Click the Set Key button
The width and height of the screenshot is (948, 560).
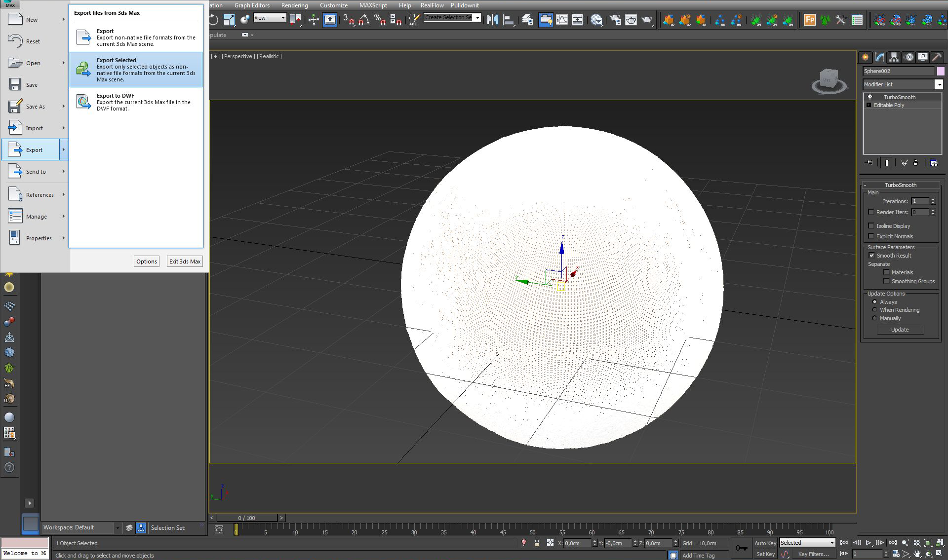point(765,554)
